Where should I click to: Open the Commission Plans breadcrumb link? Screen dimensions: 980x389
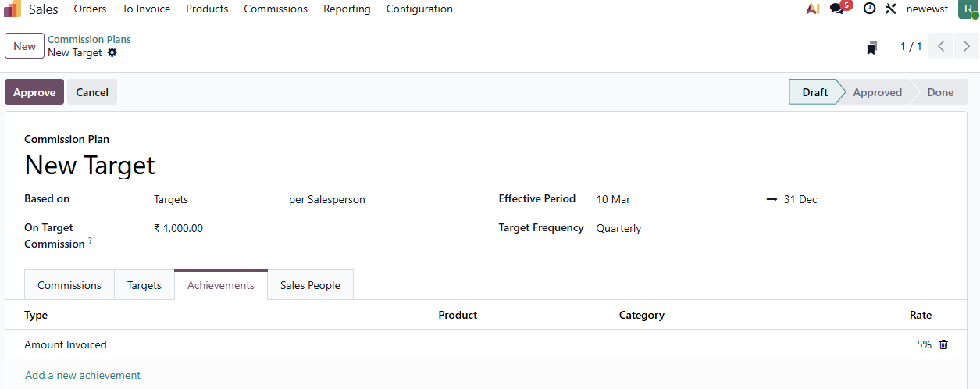point(89,39)
